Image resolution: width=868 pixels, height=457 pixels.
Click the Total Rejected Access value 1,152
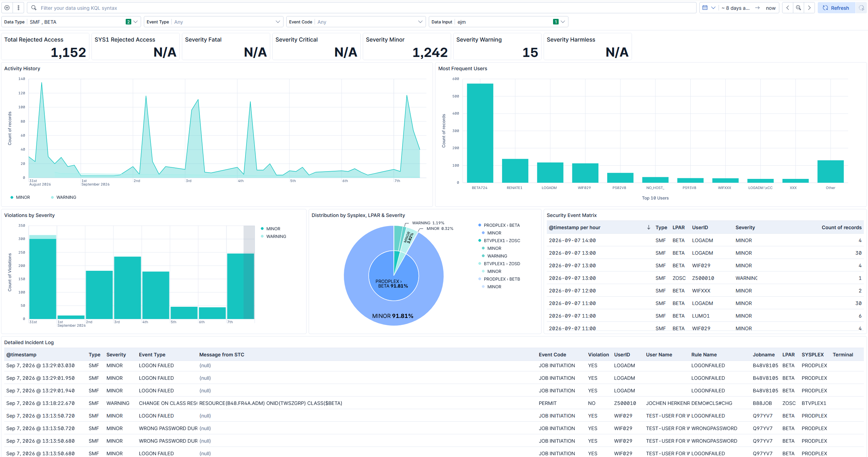coord(68,52)
